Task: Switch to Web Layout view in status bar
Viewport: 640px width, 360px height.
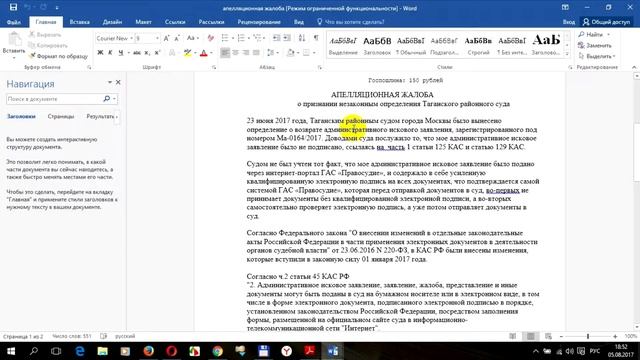Action: tap(548, 336)
